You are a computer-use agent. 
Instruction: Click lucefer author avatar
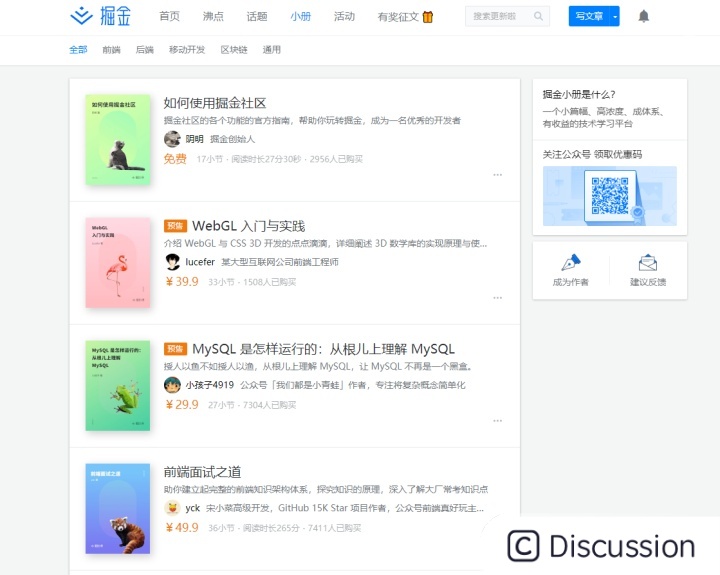point(172,262)
